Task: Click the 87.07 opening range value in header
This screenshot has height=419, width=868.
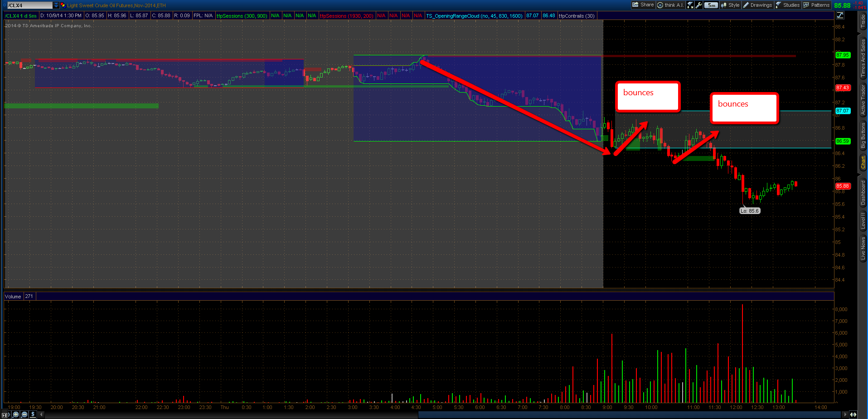Action: [533, 16]
